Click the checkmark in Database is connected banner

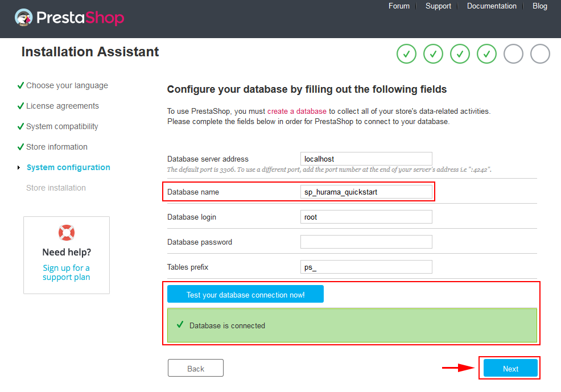[180, 324]
